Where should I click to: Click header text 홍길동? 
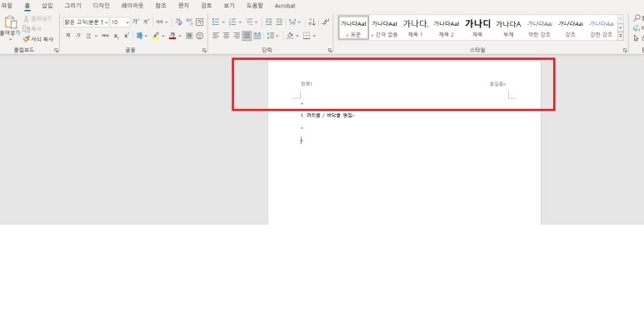[497, 84]
